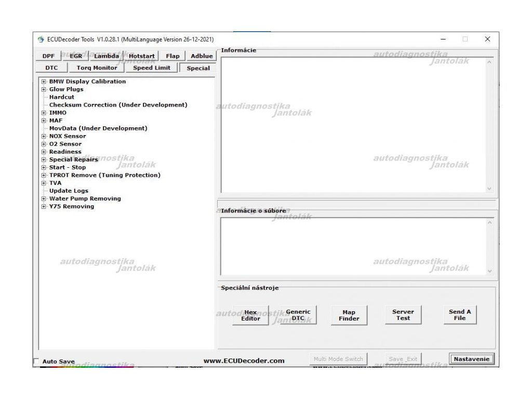Image resolution: width=532 pixels, height=399 pixels.
Task: Switch to the DPF tab
Action: (x=48, y=56)
